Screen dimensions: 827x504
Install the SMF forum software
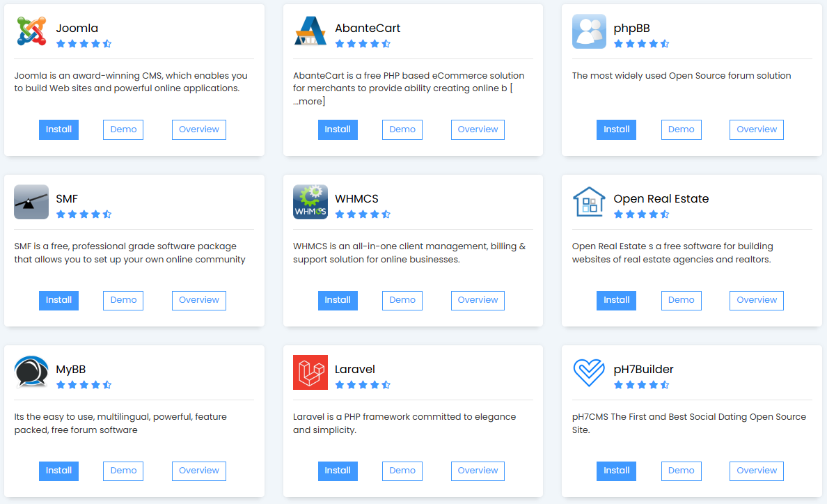58,300
